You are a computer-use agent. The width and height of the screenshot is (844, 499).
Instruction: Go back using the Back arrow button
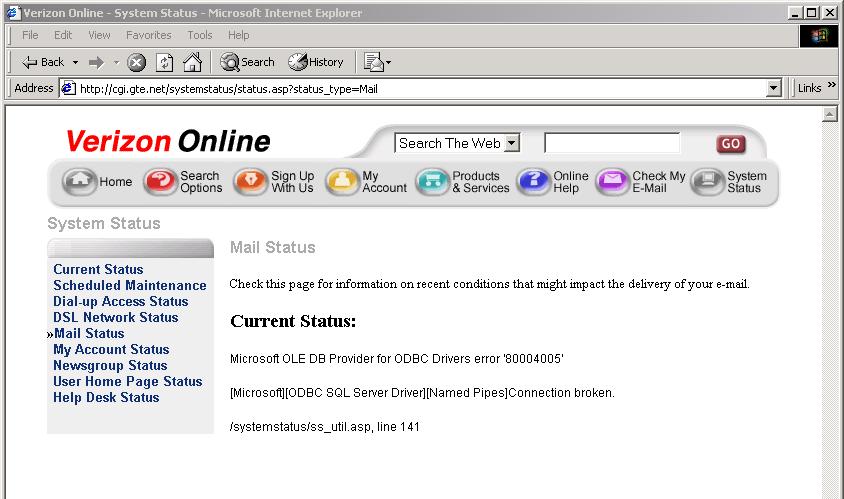click(x=42, y=62)
